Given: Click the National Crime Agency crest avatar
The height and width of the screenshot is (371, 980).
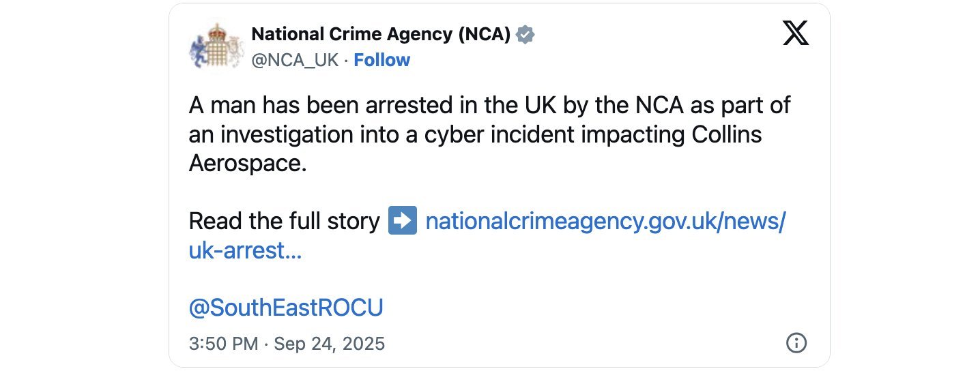Looking at the screenshot, I should pyautogui.click(x=216, y=48).
